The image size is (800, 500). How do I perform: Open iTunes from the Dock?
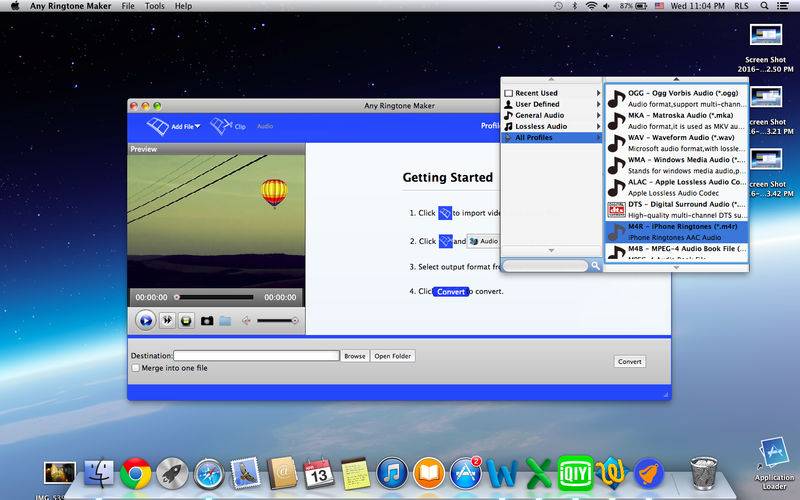[x=392, y=473]
